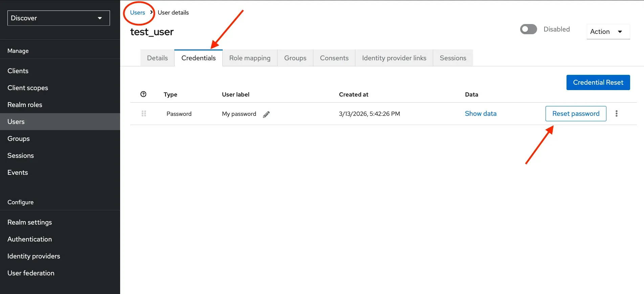Image resolution: width=644 pixels, height=294 pixels.
Task: Toggle the Disabled user switch
Action: (528, 29)
